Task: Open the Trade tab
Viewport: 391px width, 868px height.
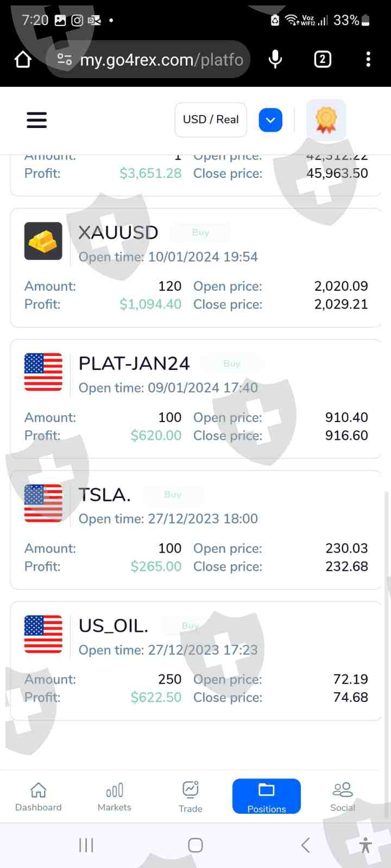Action: click(191, 796)
